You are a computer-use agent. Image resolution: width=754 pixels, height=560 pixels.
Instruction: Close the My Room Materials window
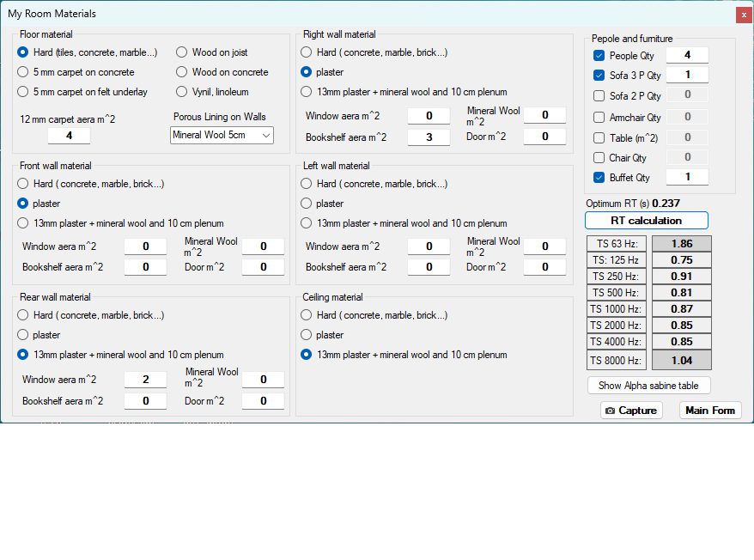[742, 15]
